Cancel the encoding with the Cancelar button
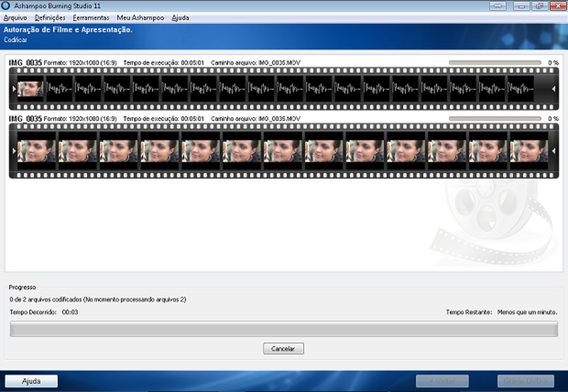The height and width of the screenshot is (392, 568). coord(283,348)
